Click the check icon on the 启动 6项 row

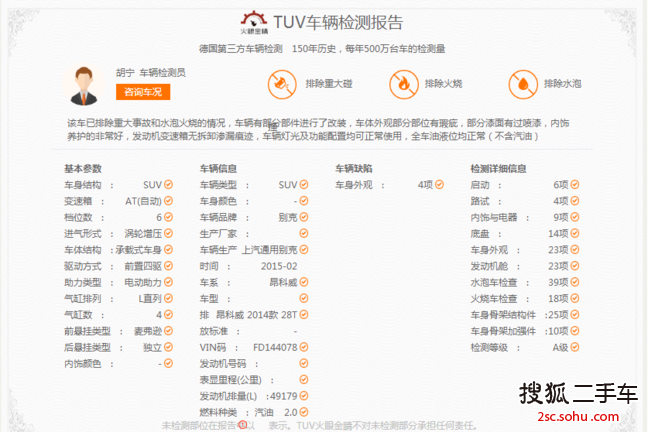coord(575,184)
